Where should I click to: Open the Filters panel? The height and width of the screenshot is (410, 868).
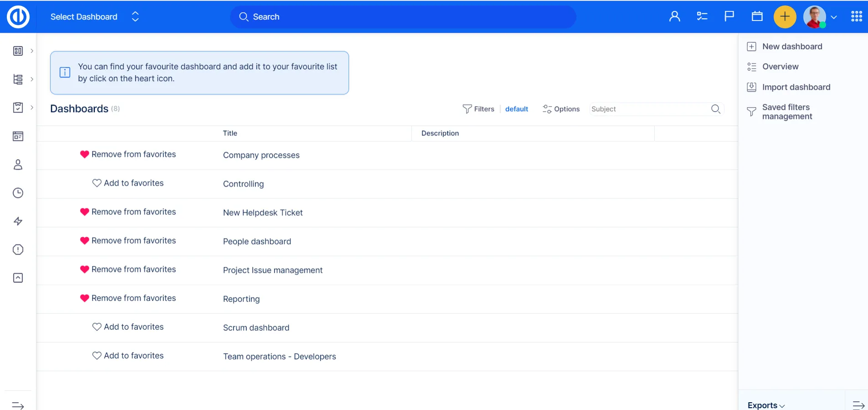[478, 109]
